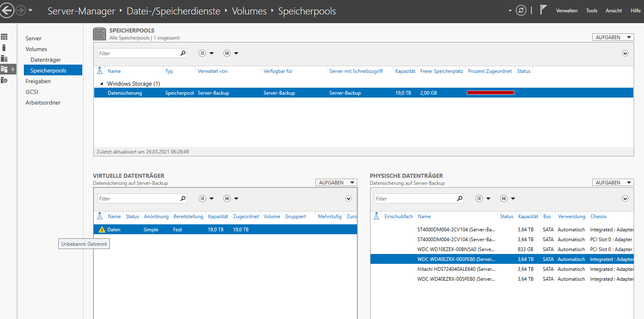Sort physical disks by Einschubfach column
644x319 pixels.
click(398, 217)
